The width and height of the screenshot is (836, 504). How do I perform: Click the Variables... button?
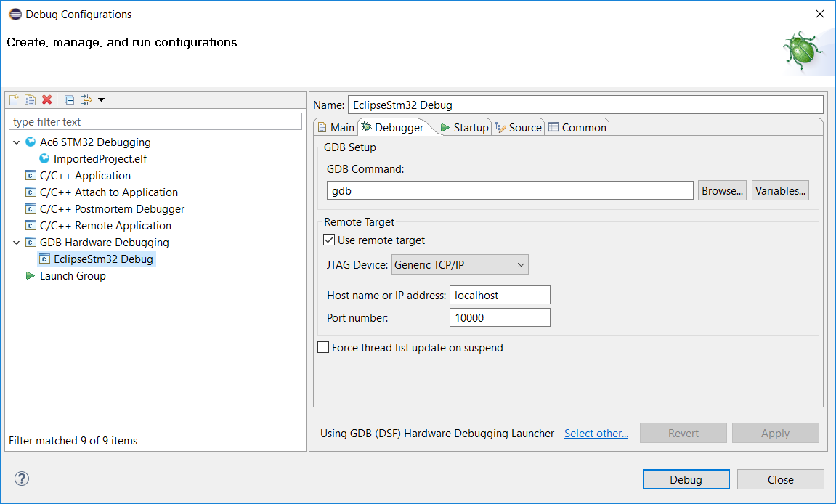[x=780, y=190]
